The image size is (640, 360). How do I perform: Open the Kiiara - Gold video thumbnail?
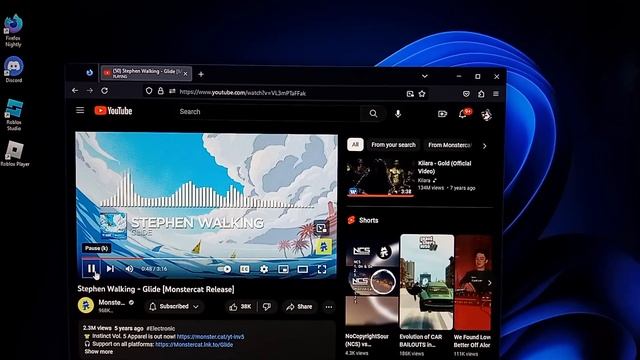pos(380,178)
